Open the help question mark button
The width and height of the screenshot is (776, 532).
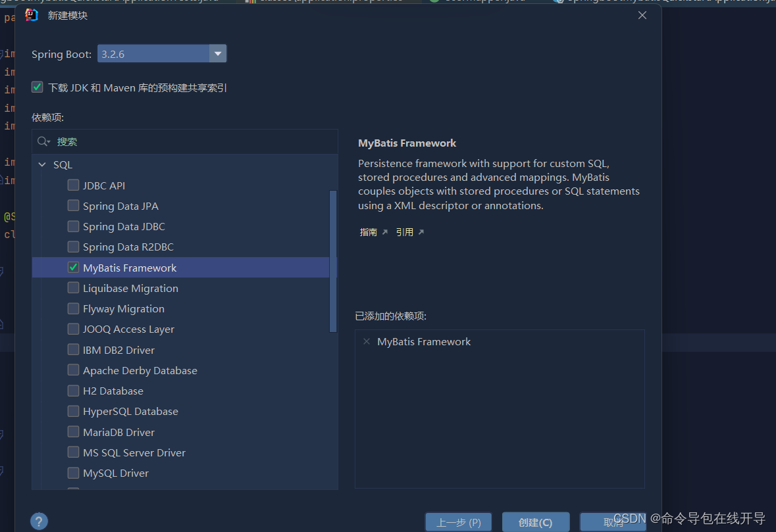point(39,521)
